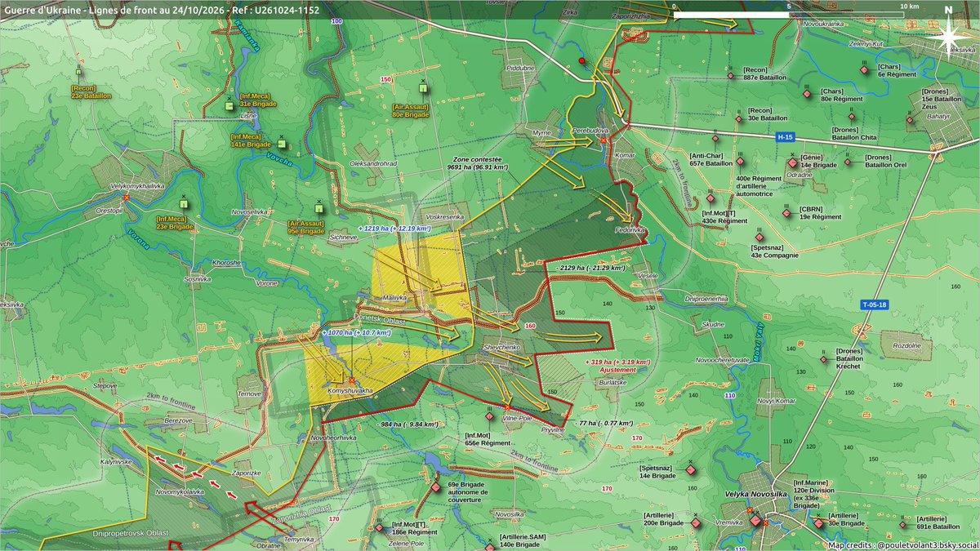Click the 430e Régiment unit marker

point(710,198)
